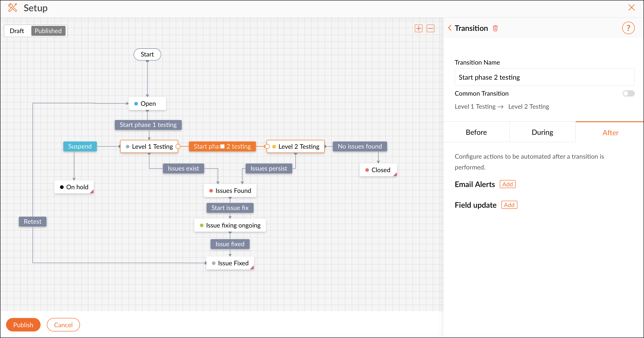Select the After tab
The width and height of the screenshot is (644, 338).
[x=610, y=133]
